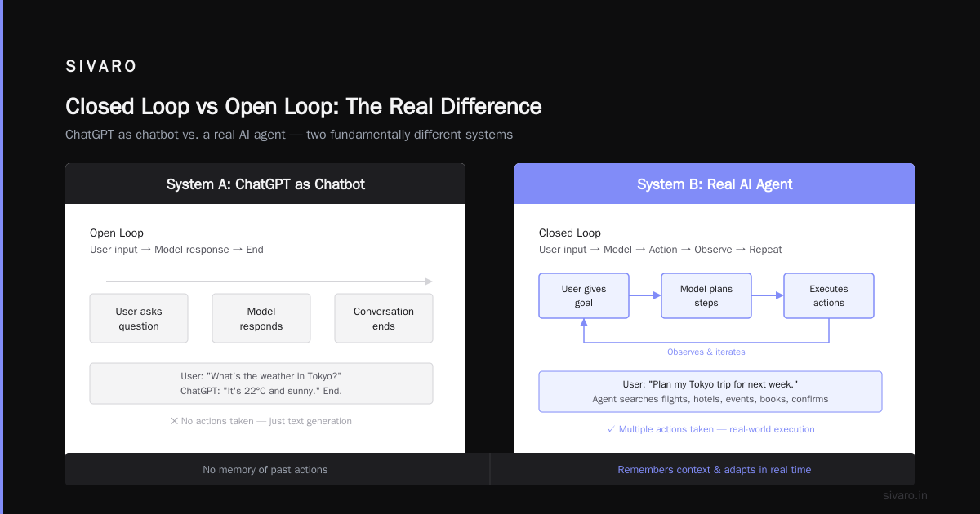Click 'User input → Model → Action → Observe → Repeat'

[x=661, y=249]
